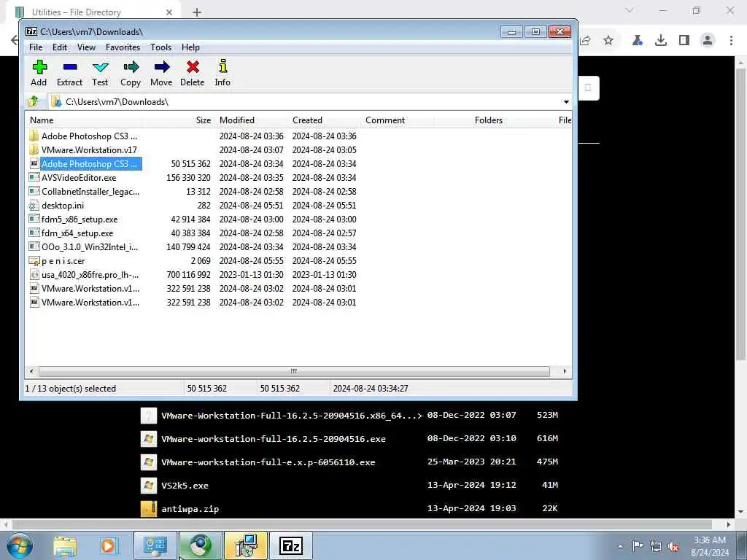Open the address path history dropdown
The width and height of the screenshot is (747, 560).
tap(566, 102)
